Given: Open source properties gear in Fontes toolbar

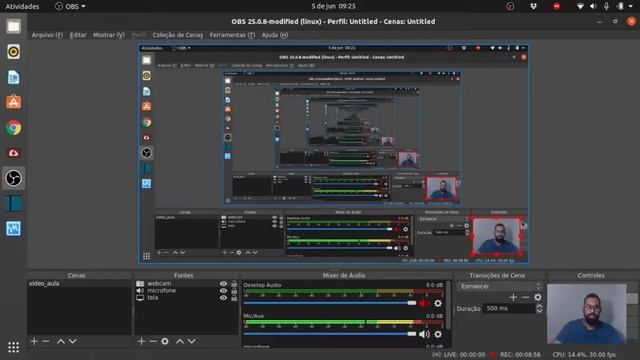Looking at the screenshot, I should point(165,341).
